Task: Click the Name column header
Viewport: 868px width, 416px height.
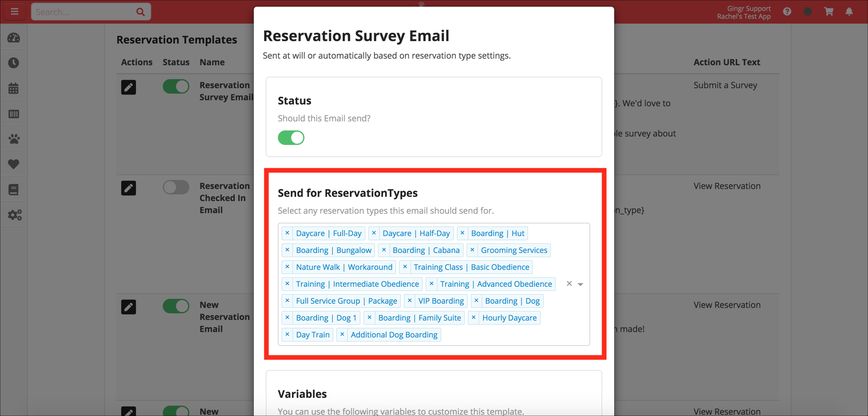Action: point(212,62)
